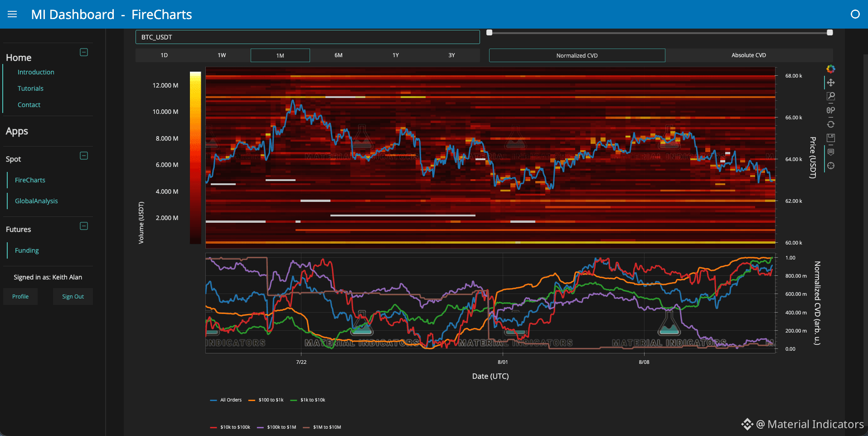
Task: Click the 8/01 date tick label
Action: (503, 362)
